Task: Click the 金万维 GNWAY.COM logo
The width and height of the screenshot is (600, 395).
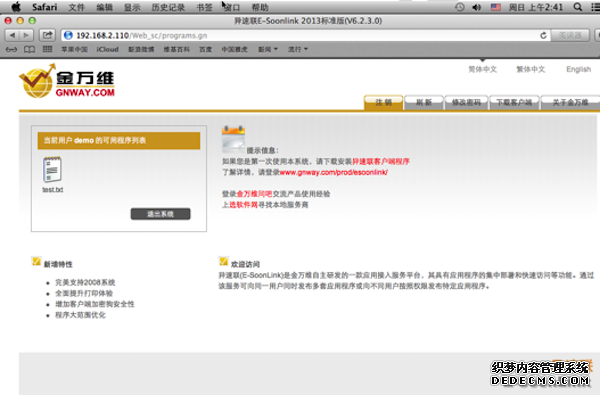Action: point(67,81)
